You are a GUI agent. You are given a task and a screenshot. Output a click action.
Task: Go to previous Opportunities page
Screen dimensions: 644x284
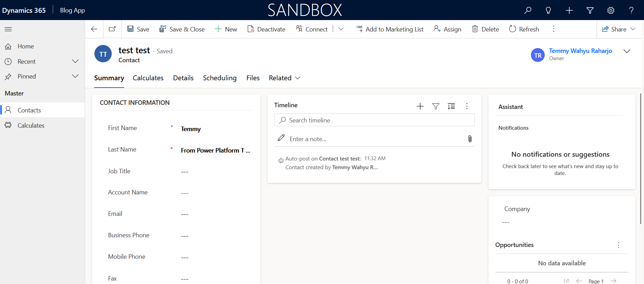[x=579, y=281]
